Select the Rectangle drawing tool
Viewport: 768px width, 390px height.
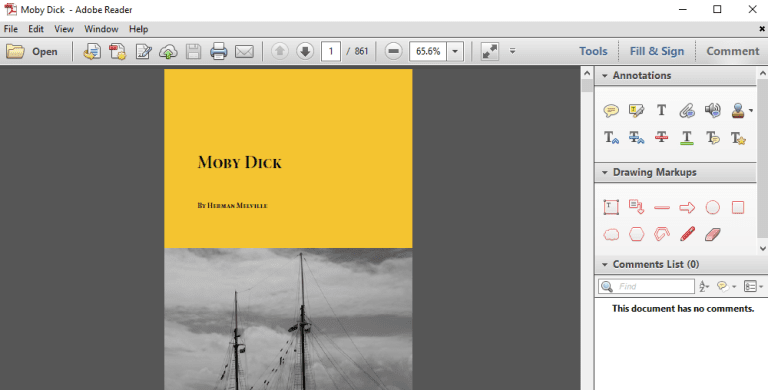coord(738,207)
